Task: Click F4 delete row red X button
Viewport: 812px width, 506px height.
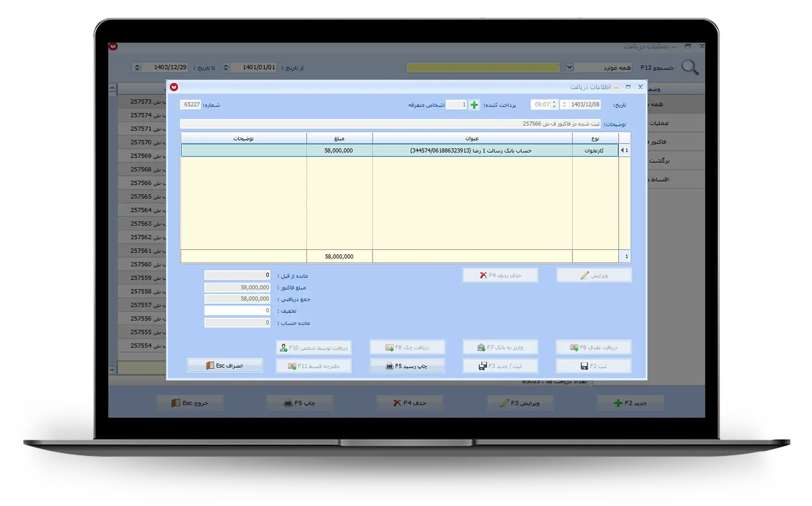Action: 500,276
